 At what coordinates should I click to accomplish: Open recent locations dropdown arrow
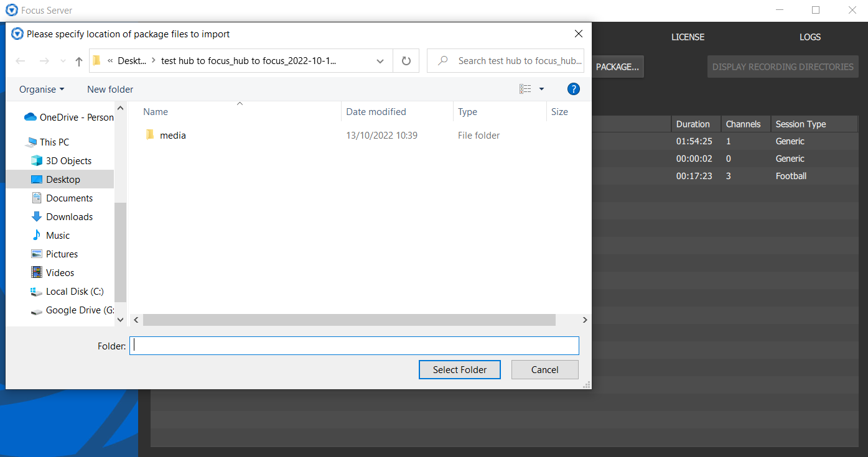[63, 61]
